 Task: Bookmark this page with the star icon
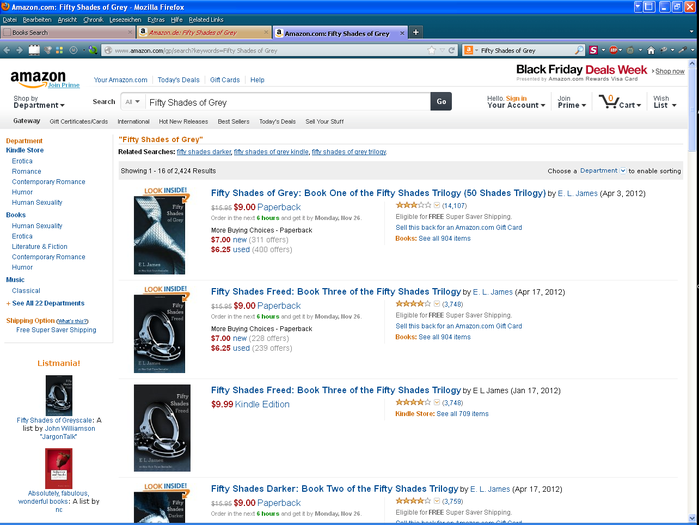tap(431, 50)
